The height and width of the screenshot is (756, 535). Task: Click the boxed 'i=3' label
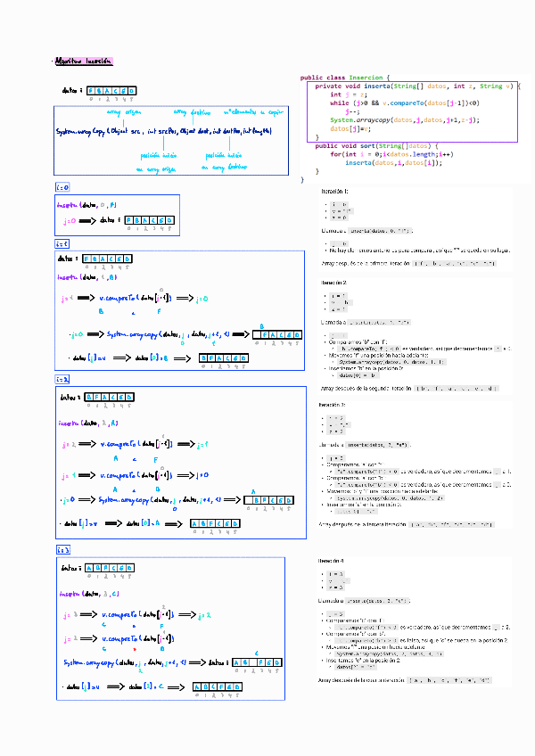[63, 550]
